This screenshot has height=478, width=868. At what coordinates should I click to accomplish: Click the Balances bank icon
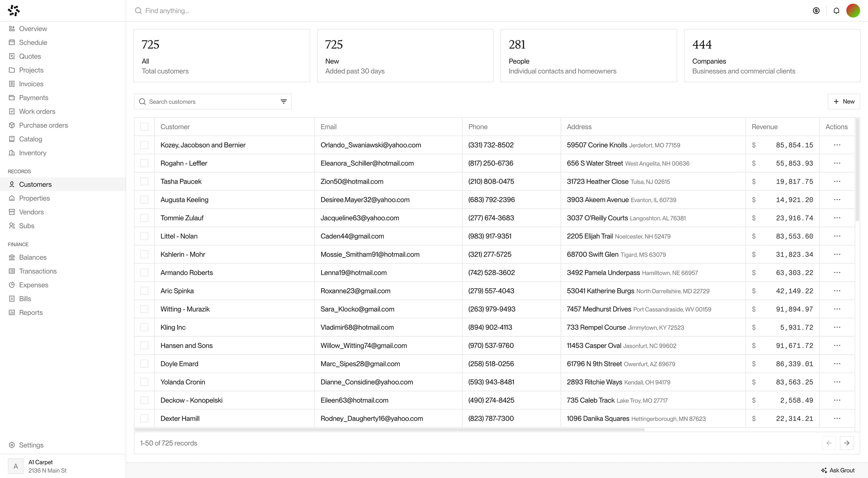pyautogui.click(x=12, y=257)
